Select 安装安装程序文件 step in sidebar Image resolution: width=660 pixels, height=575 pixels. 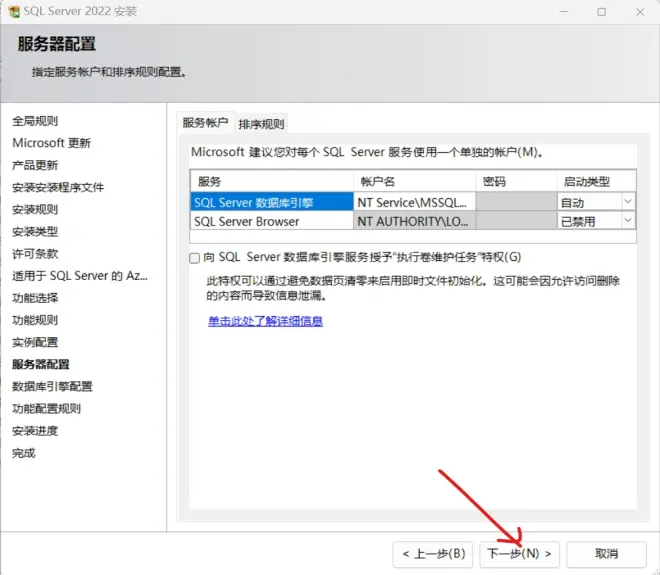(58, 187)
